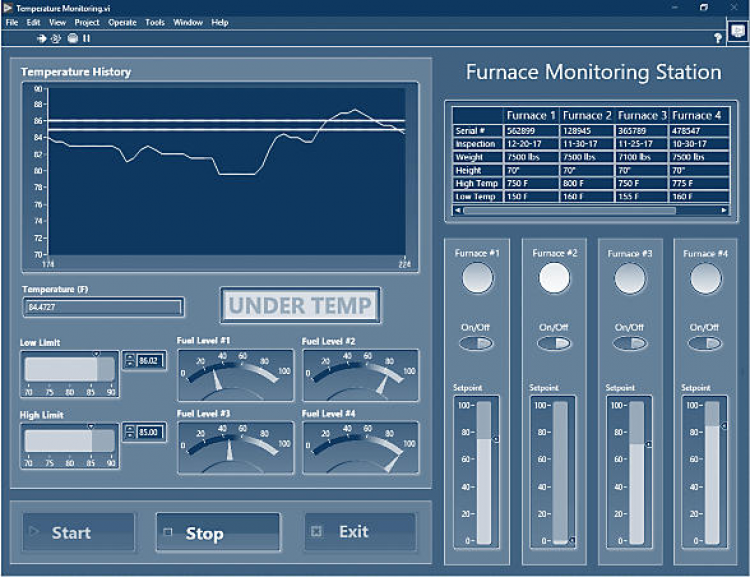Toggle the Furnace #1 On/Off switch

click(476, 343)
